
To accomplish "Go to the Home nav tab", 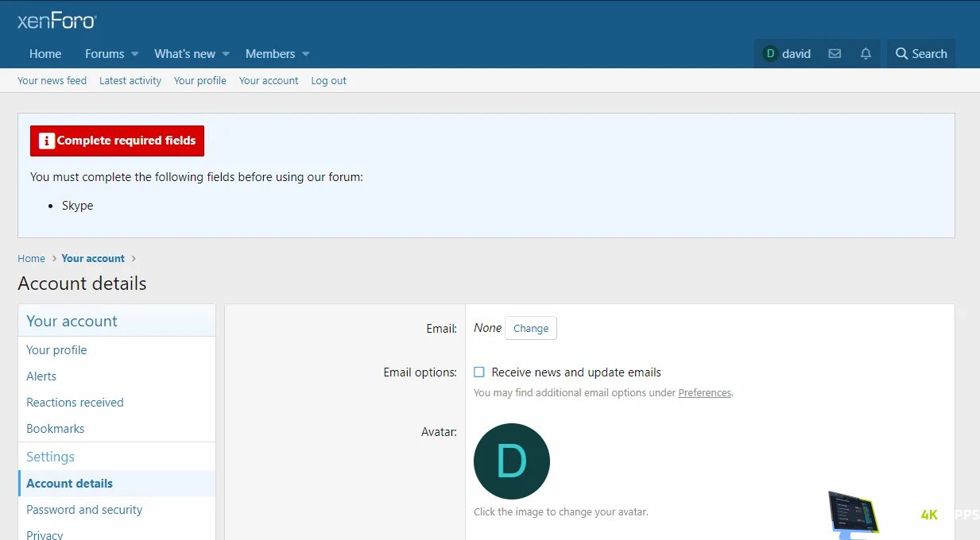I will [x=45, y=54].
